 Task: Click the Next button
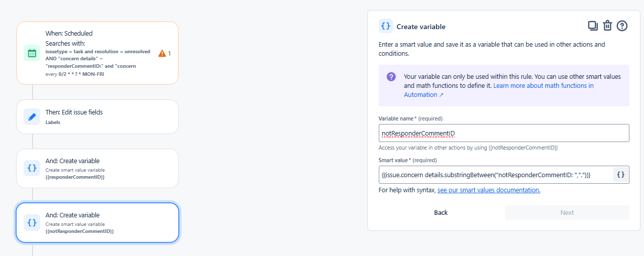pyautogui.click(x=567, y=213)
